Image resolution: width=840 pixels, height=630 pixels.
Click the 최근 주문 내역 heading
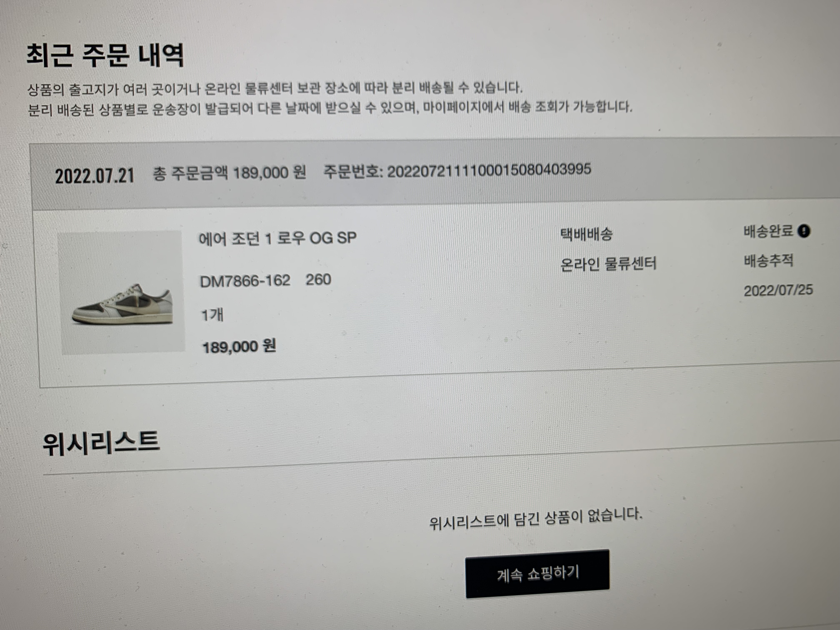[105, 55]
